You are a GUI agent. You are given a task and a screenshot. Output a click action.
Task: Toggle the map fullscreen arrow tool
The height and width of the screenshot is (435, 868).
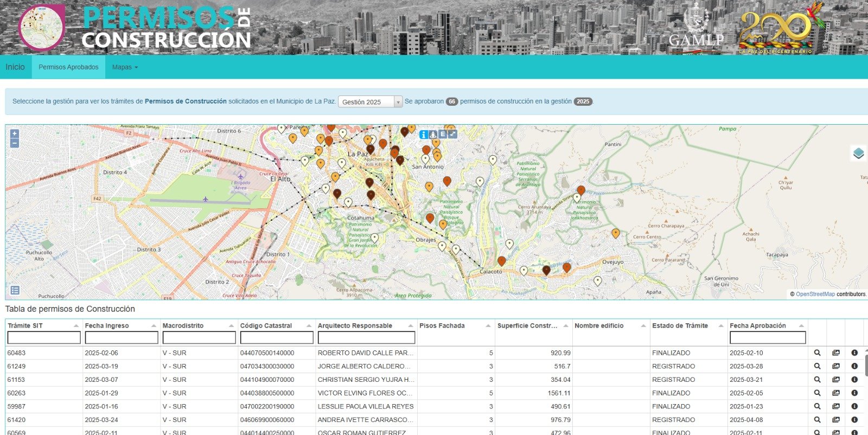click(x=452, y=134)
